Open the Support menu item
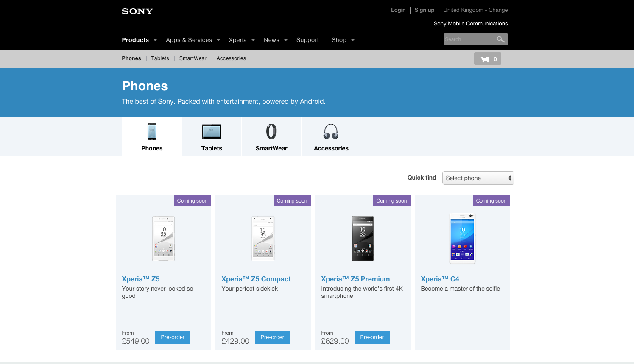The width and height of the screenshot is (634, 364). [x=307, y=40]
